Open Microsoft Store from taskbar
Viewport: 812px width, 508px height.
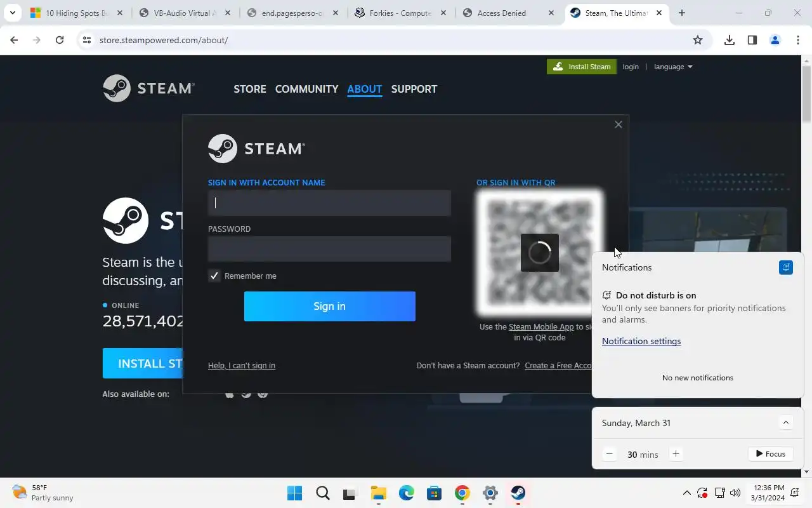coord(435,493)
